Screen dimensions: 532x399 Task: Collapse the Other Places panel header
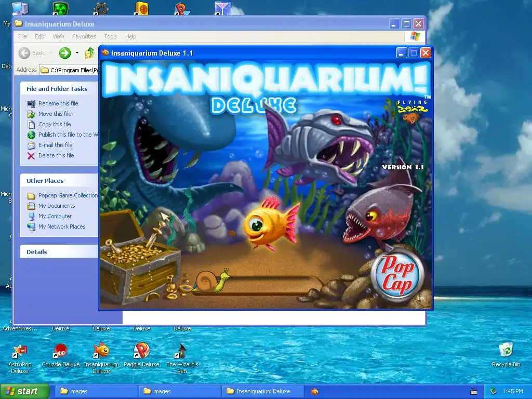(x=59, y=181)
